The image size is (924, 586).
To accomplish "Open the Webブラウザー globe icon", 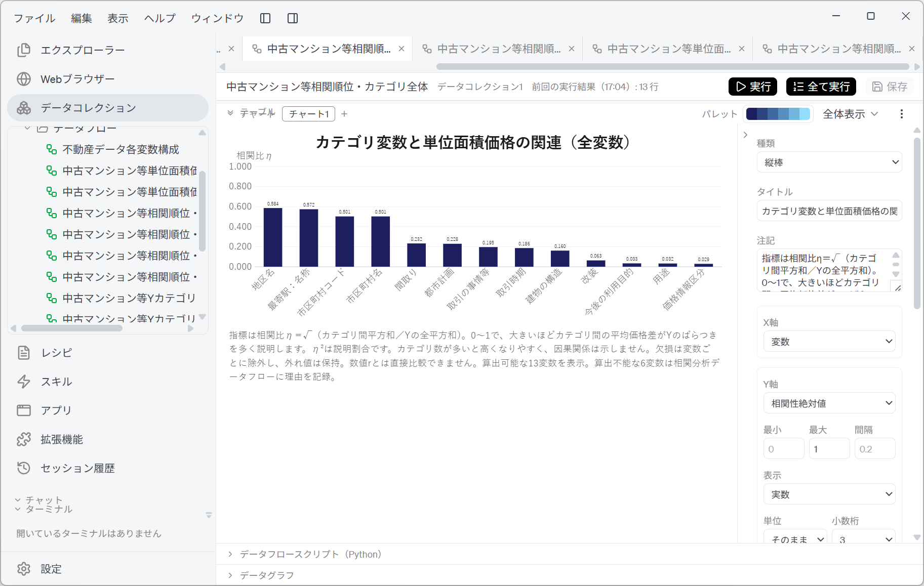I will 24,79.
